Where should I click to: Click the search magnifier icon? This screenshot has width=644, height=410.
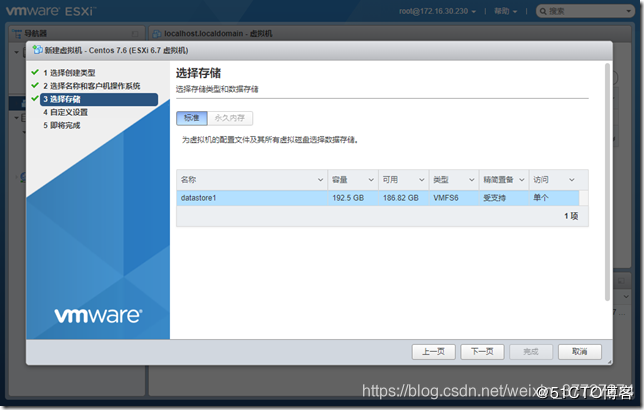click(543, 11)
